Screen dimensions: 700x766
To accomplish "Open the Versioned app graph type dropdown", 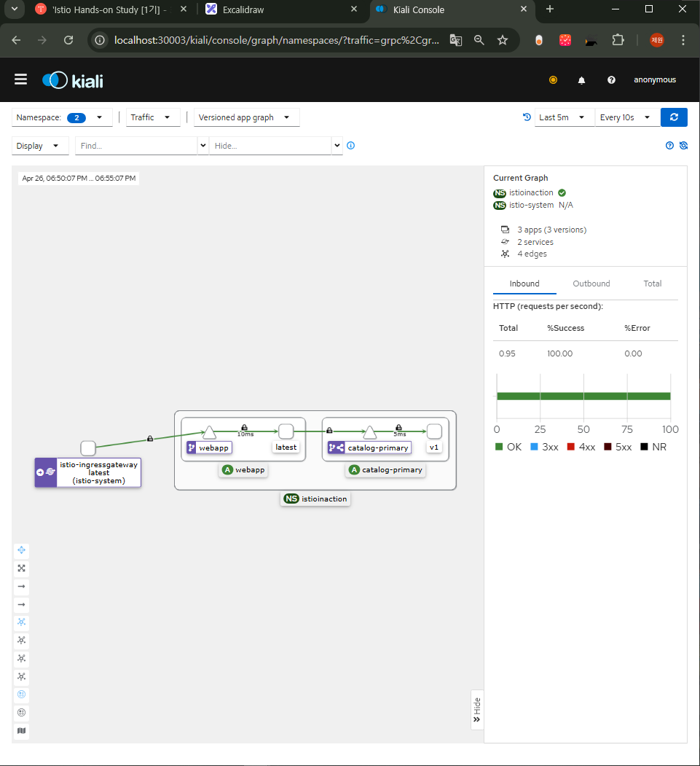I will pyautogui.click(x=246, y=117).
